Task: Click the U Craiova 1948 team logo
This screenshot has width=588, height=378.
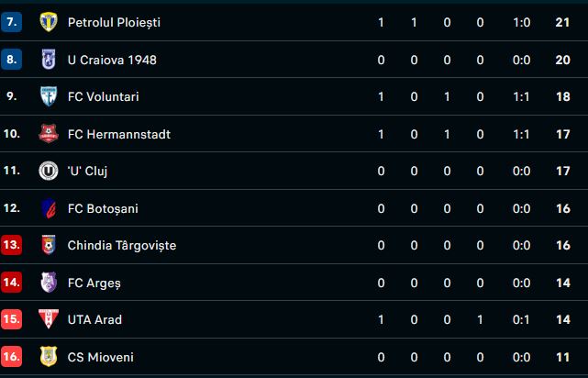Action: pos(48,60)
